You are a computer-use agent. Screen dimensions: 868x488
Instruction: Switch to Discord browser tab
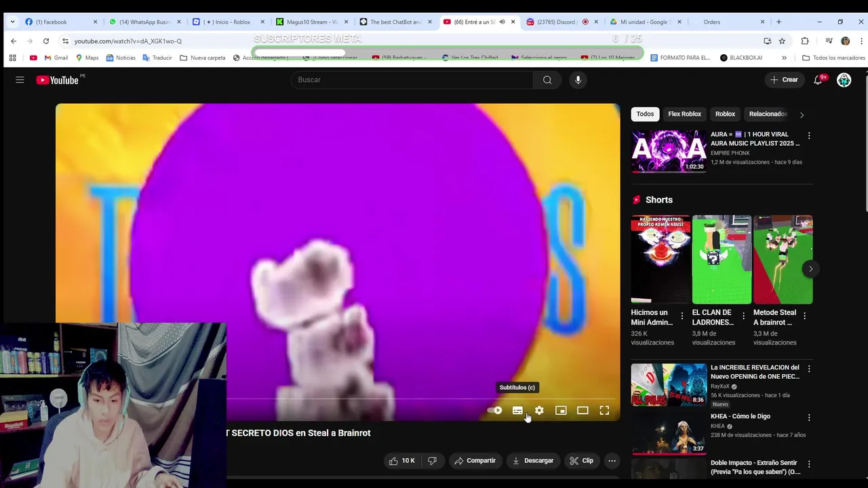tap(561, 22)
